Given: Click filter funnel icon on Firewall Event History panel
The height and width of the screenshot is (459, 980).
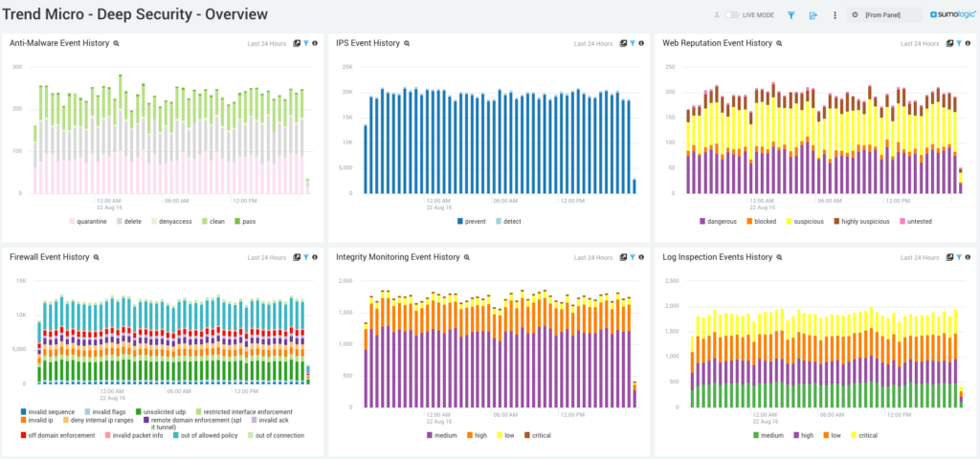Looking at the screenshot, I should (306, 257).
